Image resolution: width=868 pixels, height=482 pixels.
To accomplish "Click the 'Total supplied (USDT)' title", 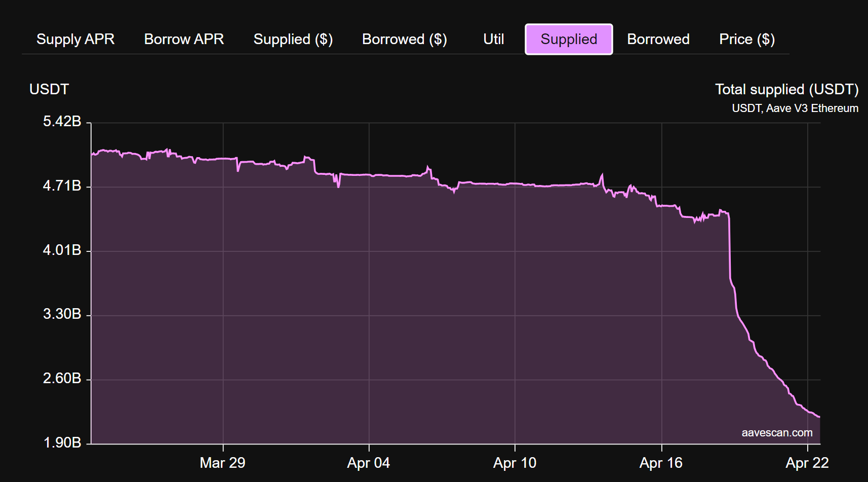I will point(786,90).
